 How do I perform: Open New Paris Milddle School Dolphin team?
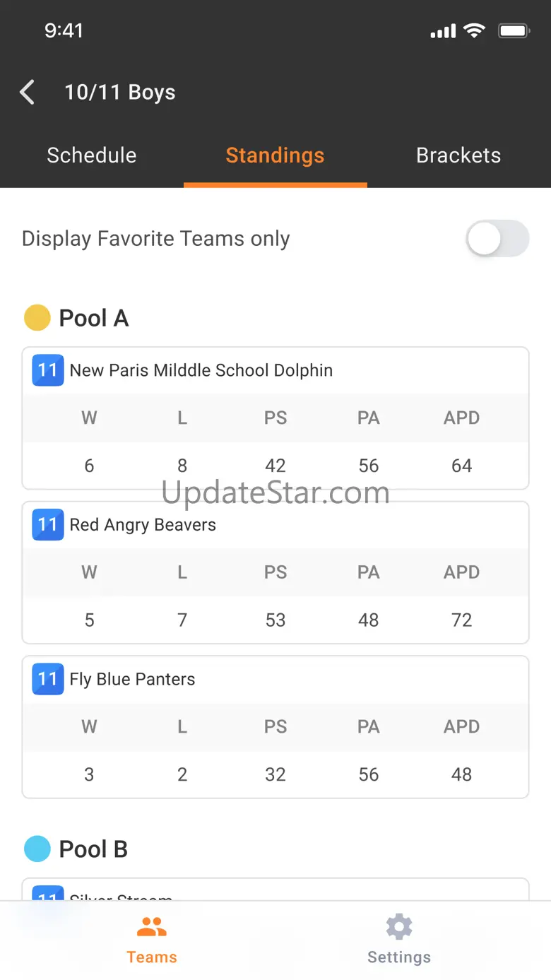tap(201, 370)
